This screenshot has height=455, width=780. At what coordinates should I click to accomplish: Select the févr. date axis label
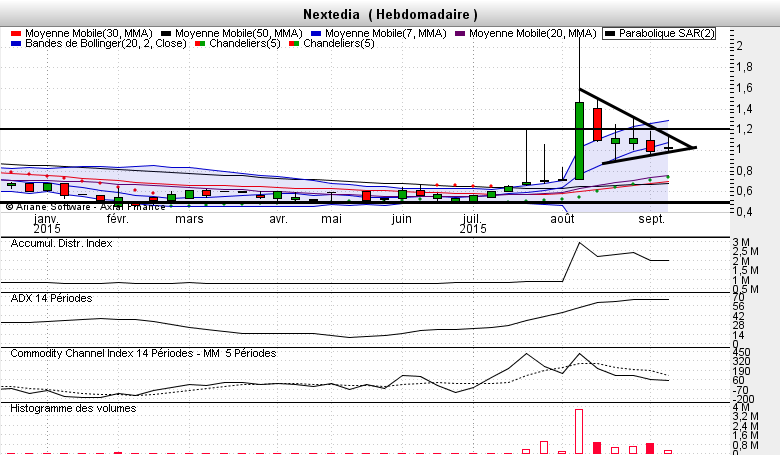pos(118,219)
